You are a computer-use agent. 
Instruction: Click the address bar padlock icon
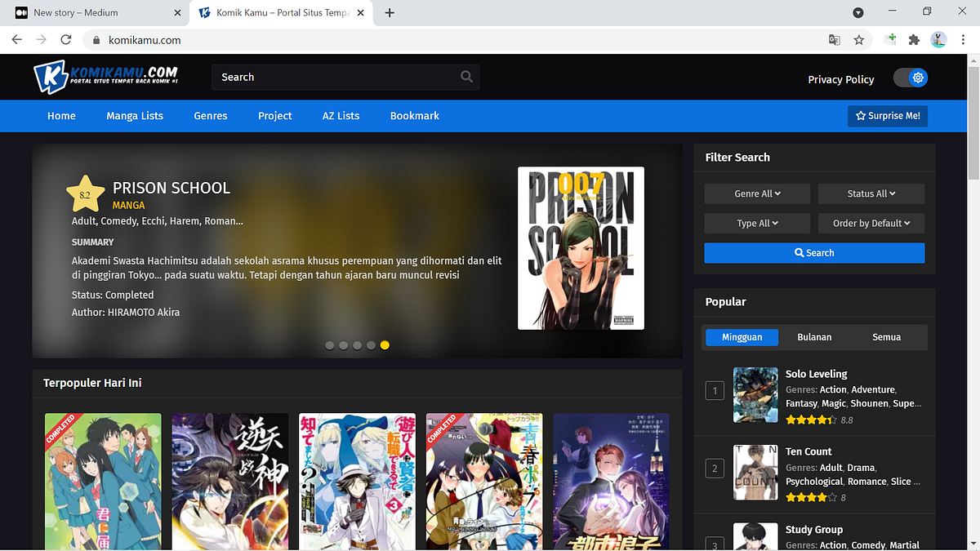(x=96, y=40)
